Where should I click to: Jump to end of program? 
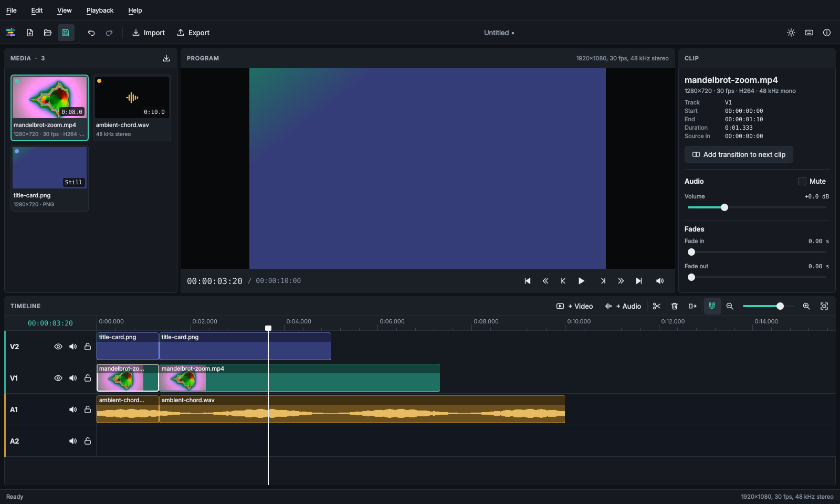(639, 281)
